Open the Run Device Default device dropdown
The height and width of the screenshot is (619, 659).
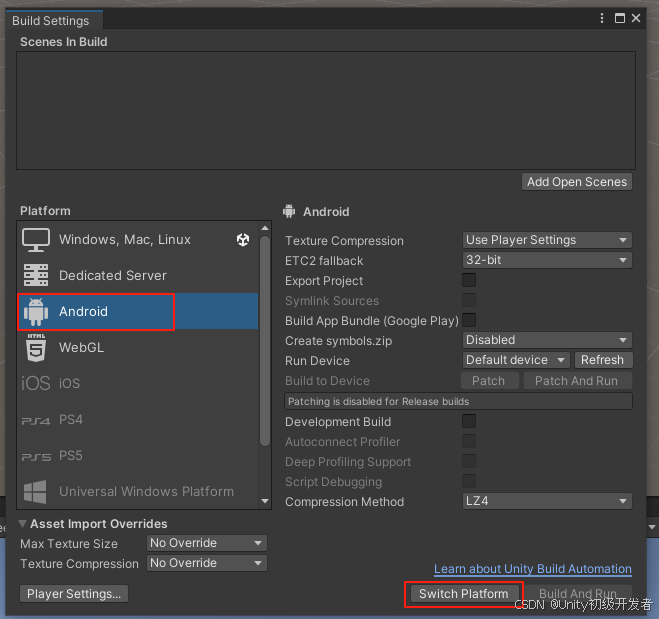click(x=516, y=360)
